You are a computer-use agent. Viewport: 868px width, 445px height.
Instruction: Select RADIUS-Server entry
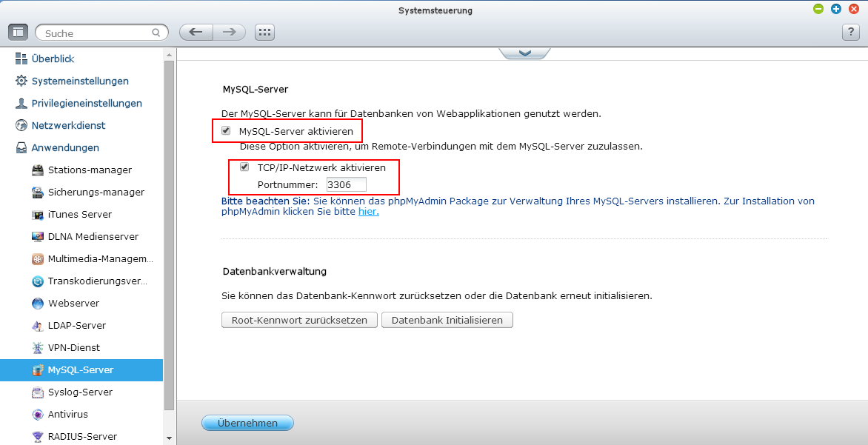point(82,436)
